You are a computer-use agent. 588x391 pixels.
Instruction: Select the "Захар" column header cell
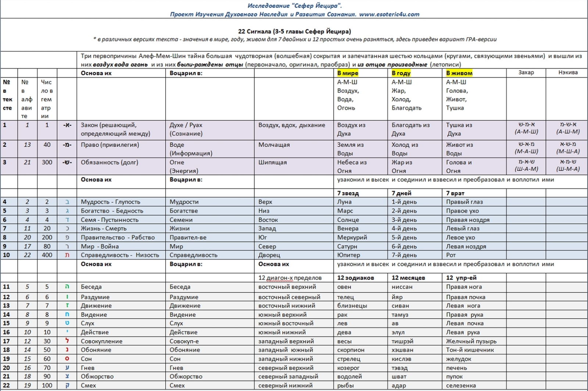tap(526, 73)
